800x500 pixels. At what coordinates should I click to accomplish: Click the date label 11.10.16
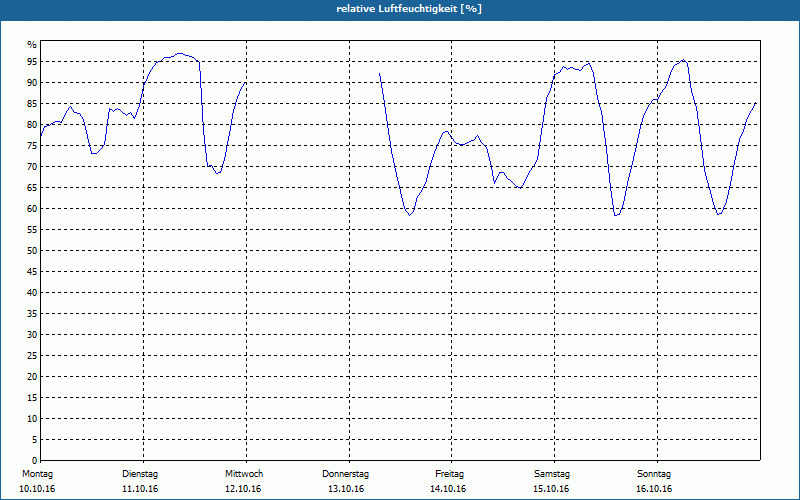(x=140, y=489)
